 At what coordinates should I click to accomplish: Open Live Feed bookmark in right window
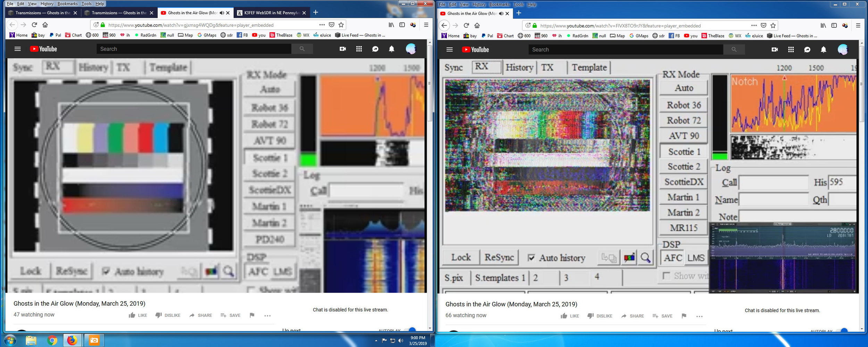tap(792, 36)
